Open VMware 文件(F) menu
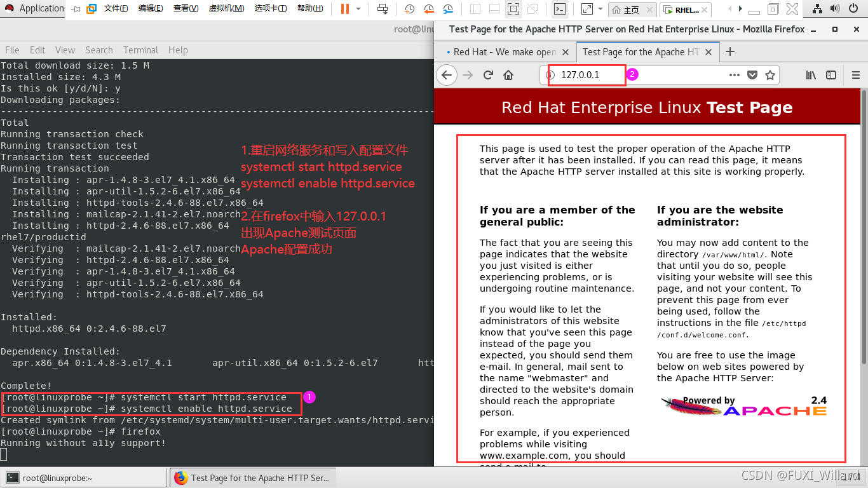Viewport: 868px width, 488px height. (116, 9)
